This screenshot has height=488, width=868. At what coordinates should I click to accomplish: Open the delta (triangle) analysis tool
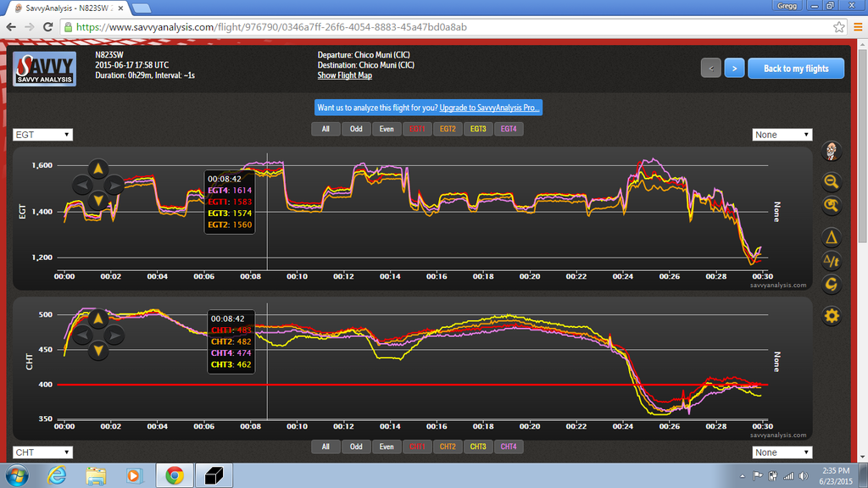point(832,237)
